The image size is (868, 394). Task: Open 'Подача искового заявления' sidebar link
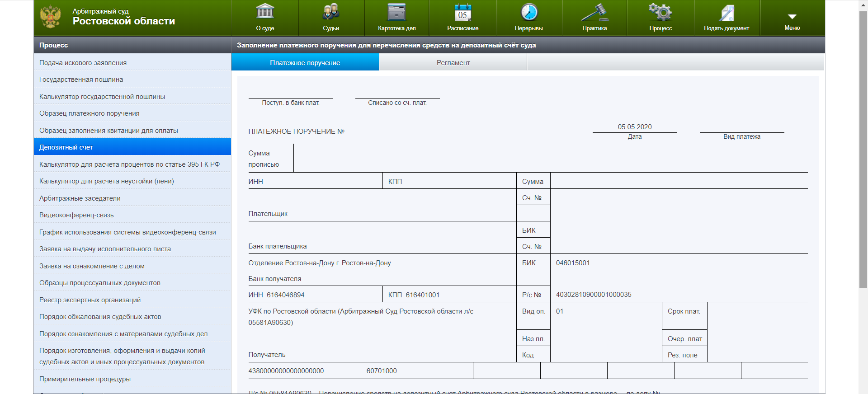[x=83, y=63]
